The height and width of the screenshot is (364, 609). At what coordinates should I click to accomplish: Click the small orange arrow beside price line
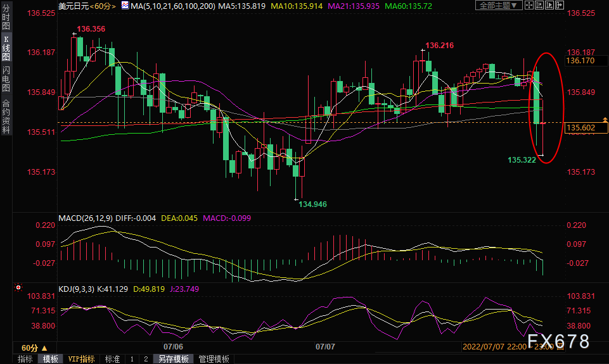(x=605, y=120)
